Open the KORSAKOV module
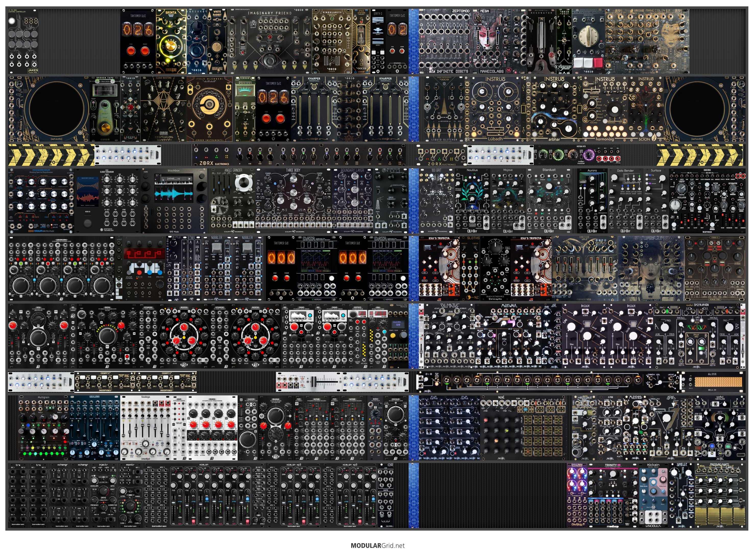This screenshot has width=756, height=551. [x=197, y=41]
